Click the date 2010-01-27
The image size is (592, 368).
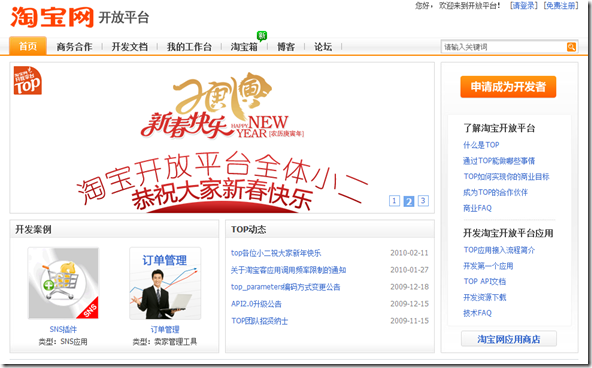click(x=409, y=270)
